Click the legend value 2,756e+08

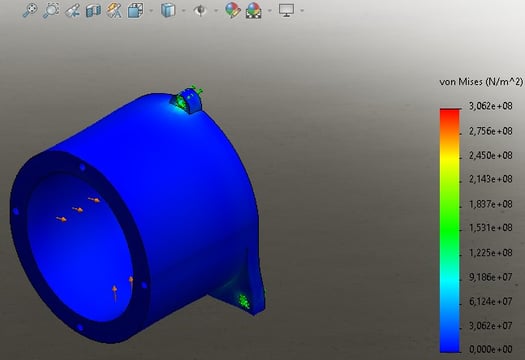[491, 131]
